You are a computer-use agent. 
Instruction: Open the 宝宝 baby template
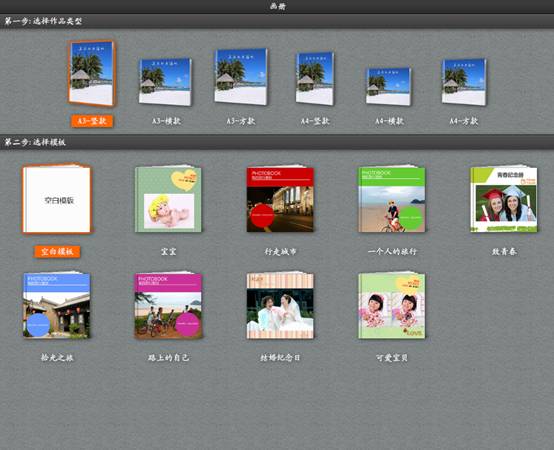click(168, 199)
